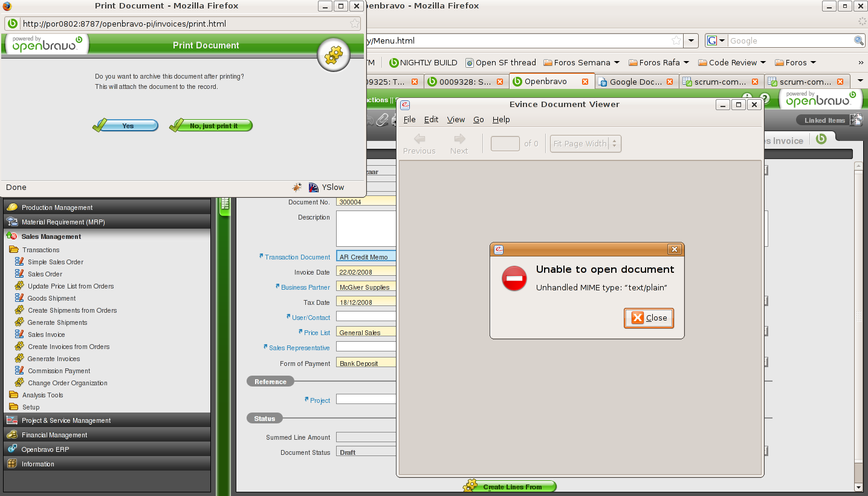
Task: Click the Google search input field
Action: pyautogui.click(x=790, y=41)
